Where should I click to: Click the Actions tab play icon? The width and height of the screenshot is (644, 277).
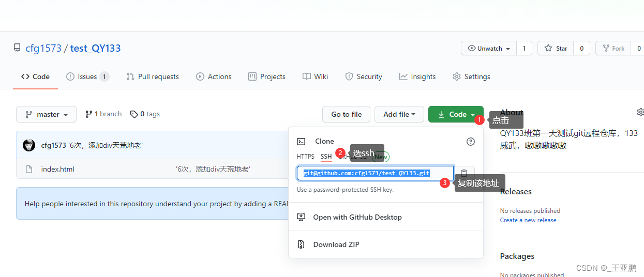coord(200,76)
